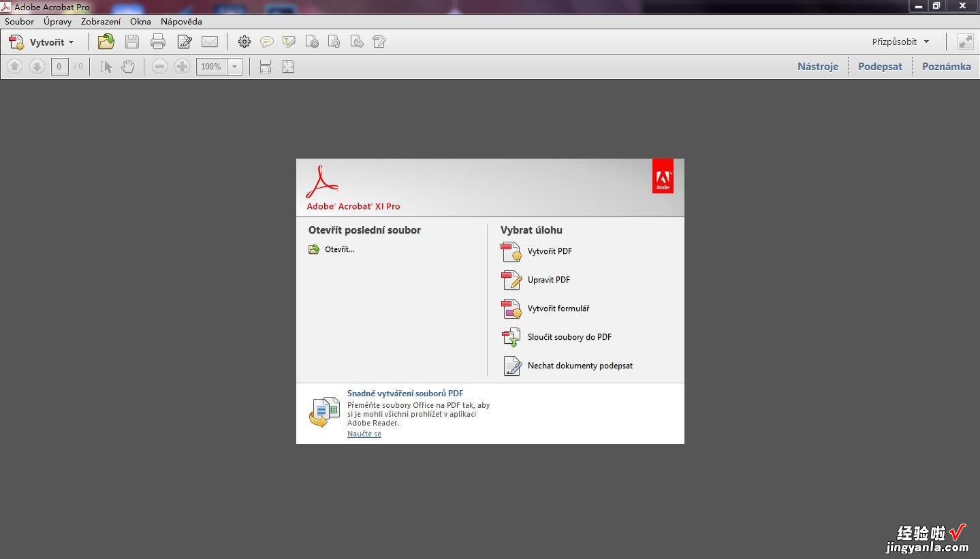Click the delete page icon
The image size is (980, 559).
click(x=312, y=42)
